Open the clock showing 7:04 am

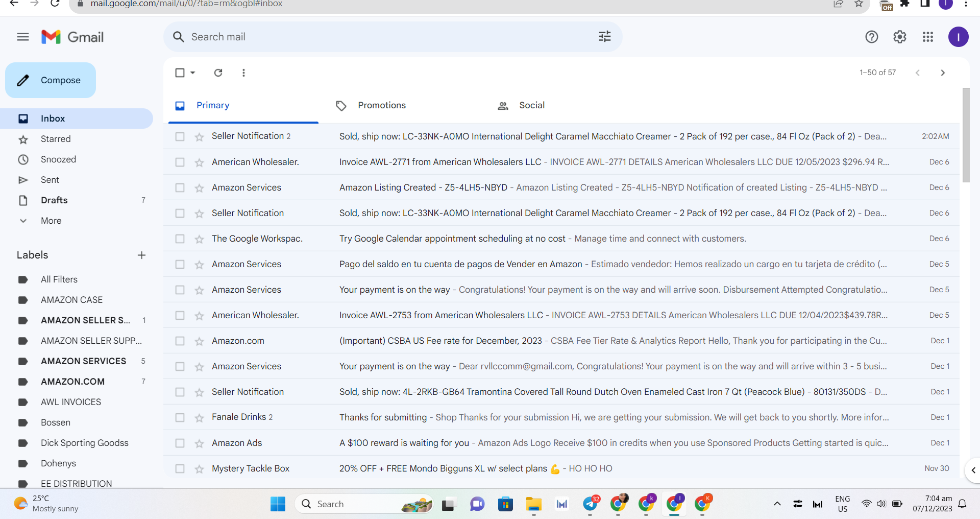[x=933, y=504]
